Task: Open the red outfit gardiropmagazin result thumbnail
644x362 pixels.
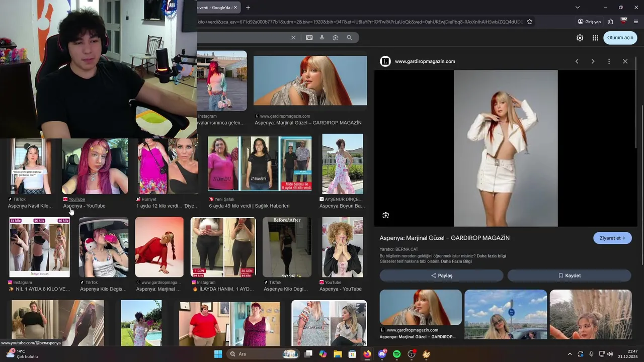Action: pos(159,247)
